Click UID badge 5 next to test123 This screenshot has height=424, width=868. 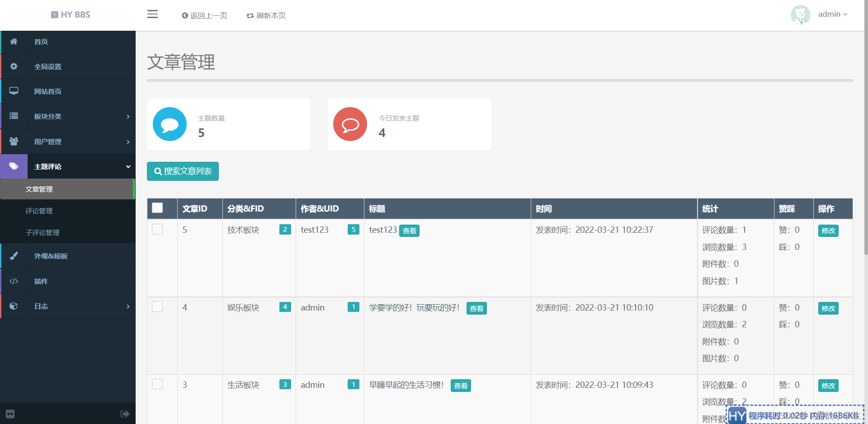coord(354,230)
